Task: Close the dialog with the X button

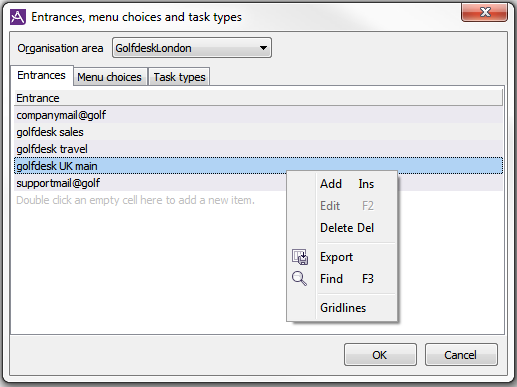Action: click(x=484, y=12)
